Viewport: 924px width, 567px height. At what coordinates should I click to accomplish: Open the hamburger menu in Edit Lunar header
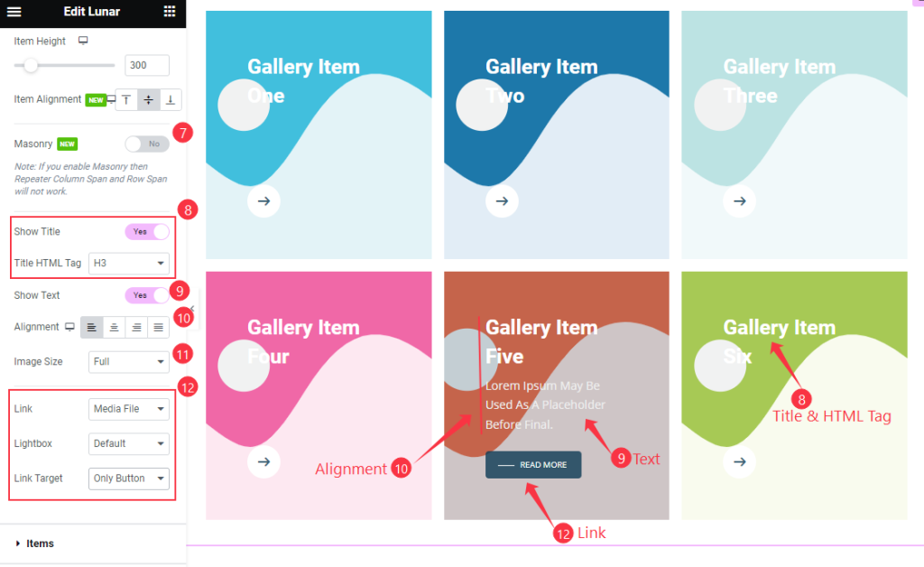pyautogui.click(x=14, y=12)
